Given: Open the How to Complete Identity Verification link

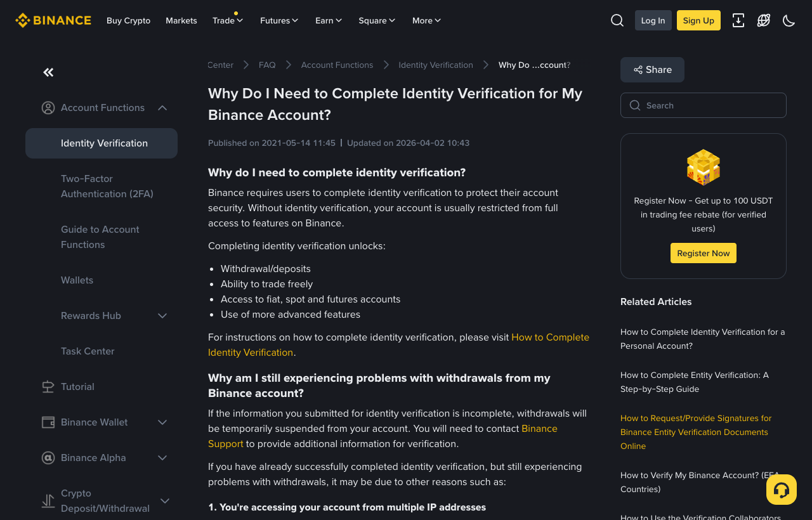Looking at the screenshot, I should tap(398, 345).
